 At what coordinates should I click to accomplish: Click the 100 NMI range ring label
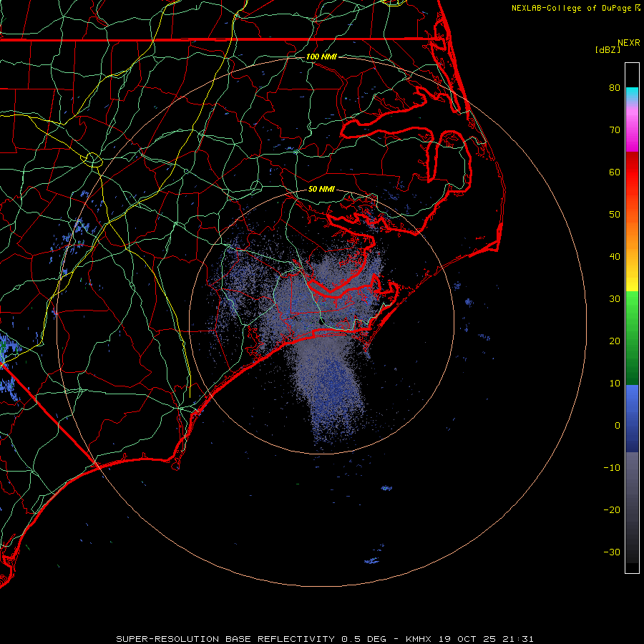pos(321,57)
